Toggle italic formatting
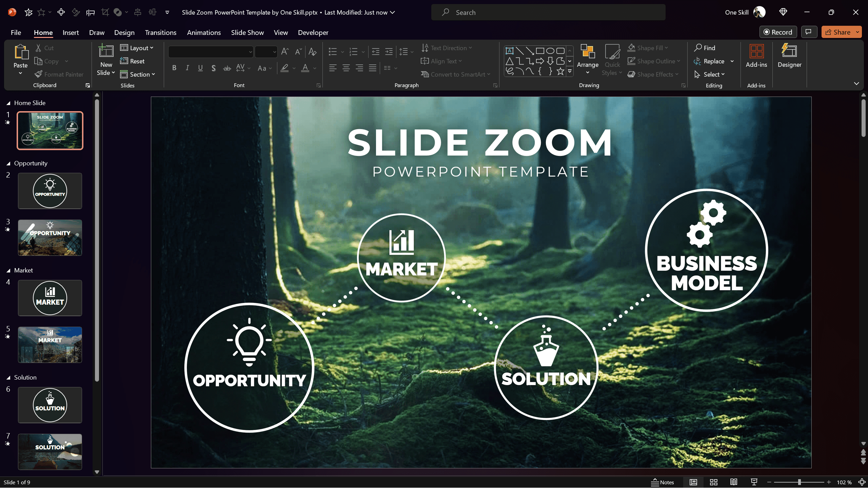 point(187,68)
